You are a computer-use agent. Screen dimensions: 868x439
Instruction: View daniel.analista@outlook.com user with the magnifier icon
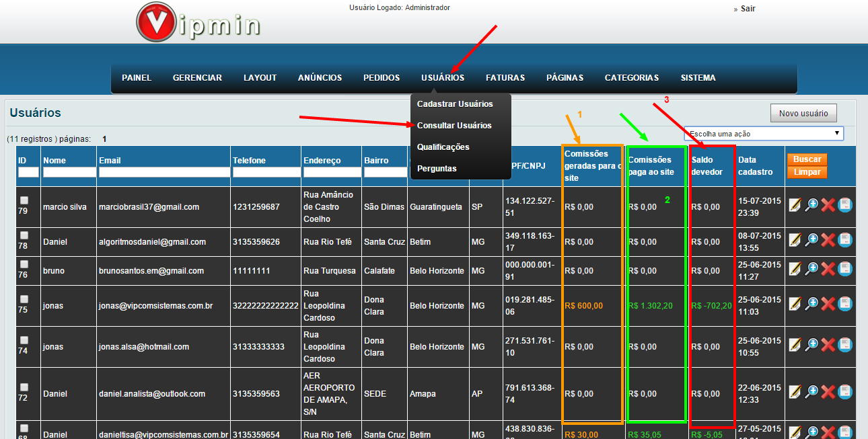811,392
